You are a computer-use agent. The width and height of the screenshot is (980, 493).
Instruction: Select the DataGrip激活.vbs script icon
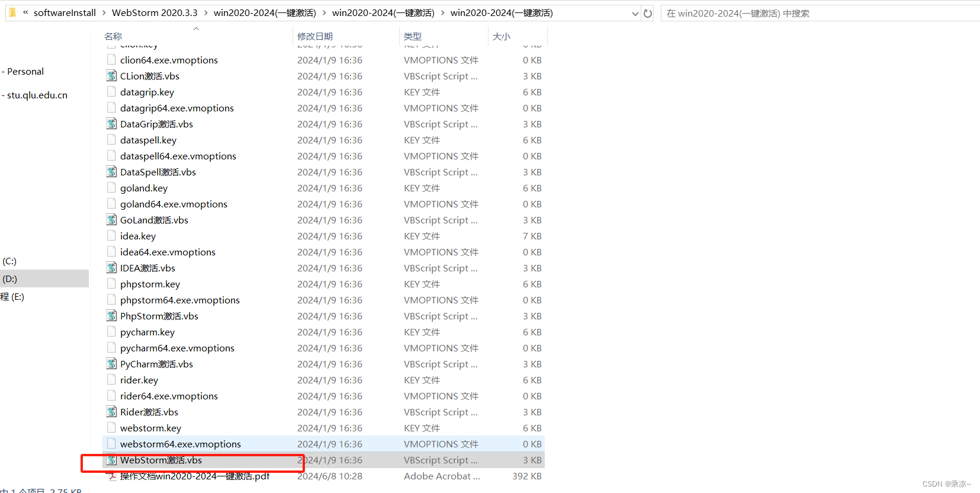111,123
